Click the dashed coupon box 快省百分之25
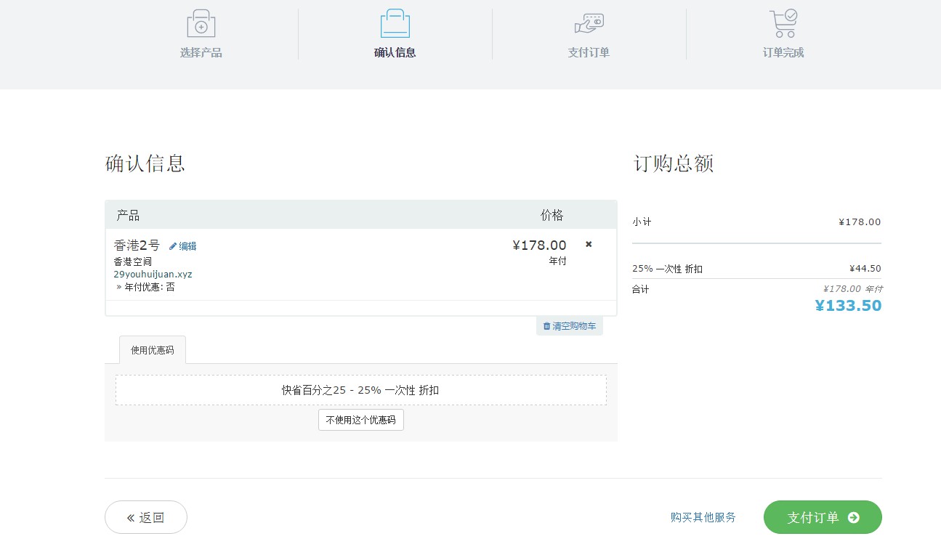The height and width of the screenshot is (560, 941). pos(360,390)
